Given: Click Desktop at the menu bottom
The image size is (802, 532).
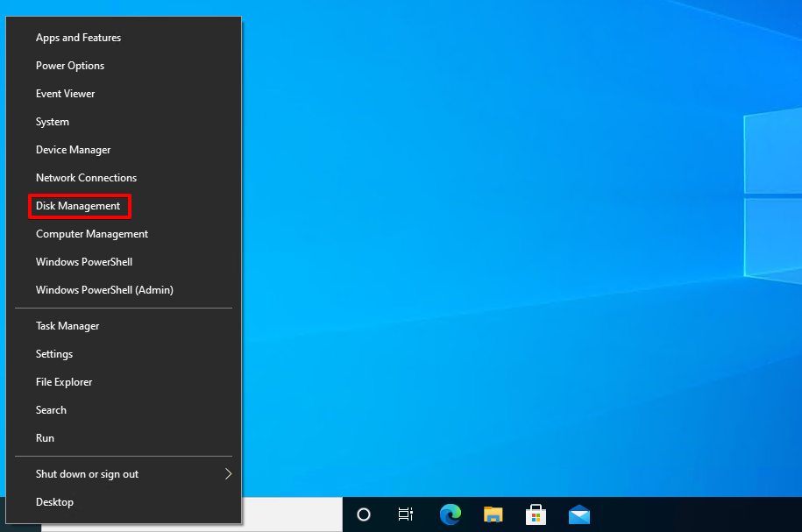Looking at the screenshot, I should pyautogui.click(x=54, y=502).
